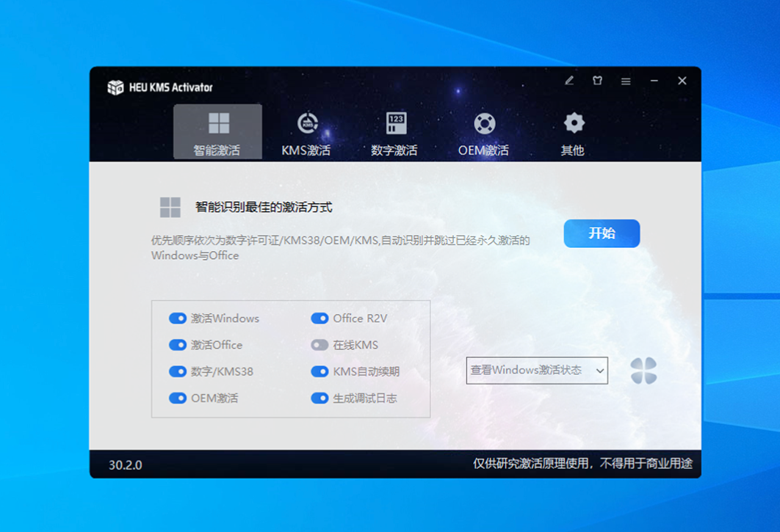Click the pencil edit icon in title bar
Image resolution: width=780 pixels, height=532 pixels.
click(569, 81)
